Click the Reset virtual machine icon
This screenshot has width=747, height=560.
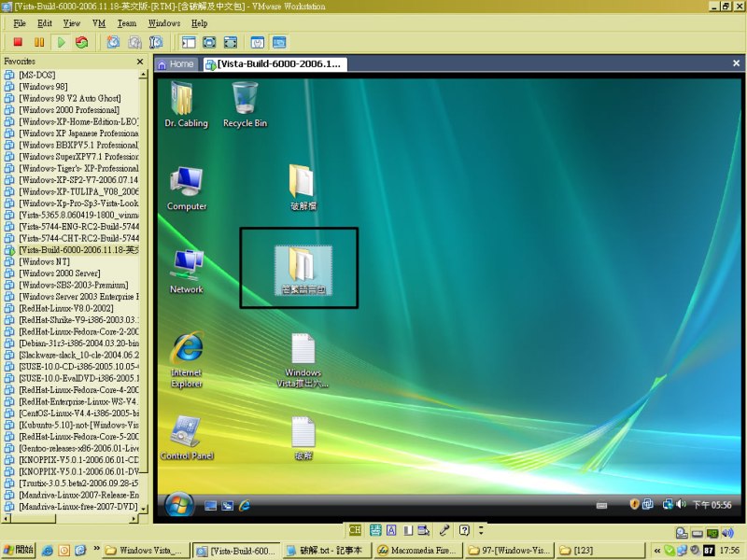[x=82, y=42]
